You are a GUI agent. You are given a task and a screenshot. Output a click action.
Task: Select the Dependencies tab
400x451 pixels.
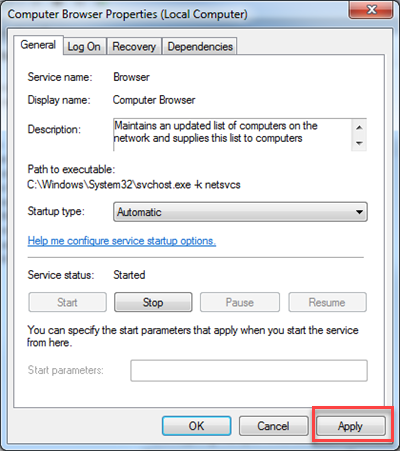[x=200, y=46]
